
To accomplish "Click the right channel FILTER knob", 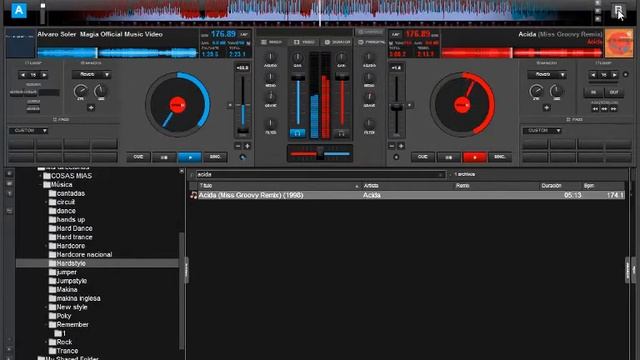I will [369, 123].
